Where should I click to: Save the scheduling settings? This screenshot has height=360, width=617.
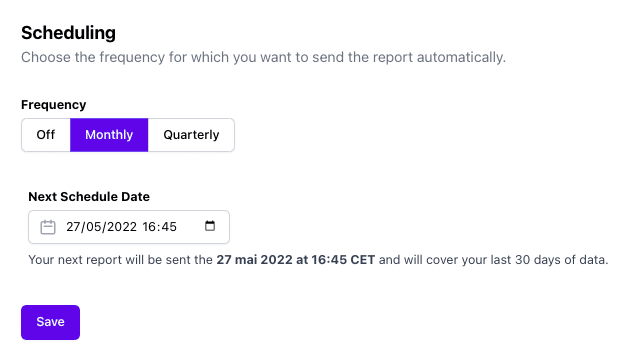point(50,322)
